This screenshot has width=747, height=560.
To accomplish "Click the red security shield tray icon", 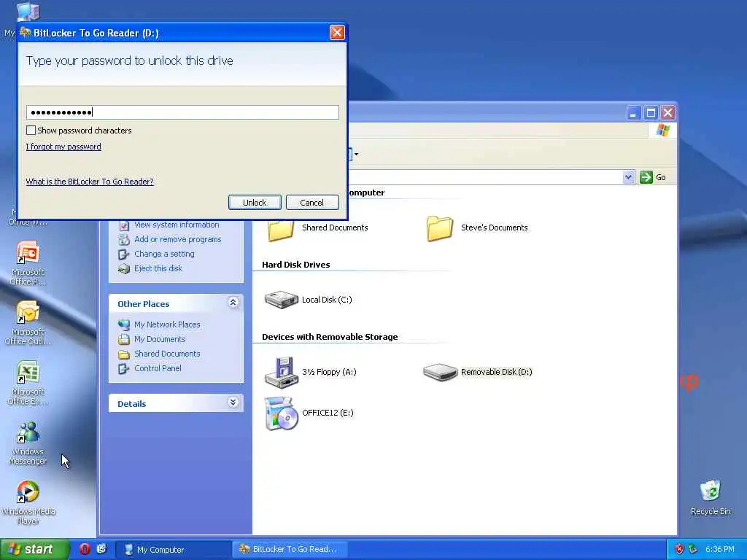I will tap(679, 550).
